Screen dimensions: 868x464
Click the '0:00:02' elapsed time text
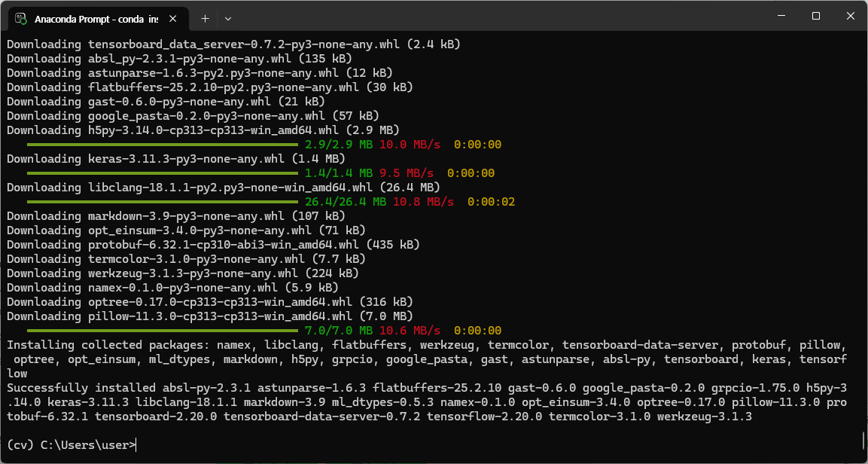coord(492,202)
